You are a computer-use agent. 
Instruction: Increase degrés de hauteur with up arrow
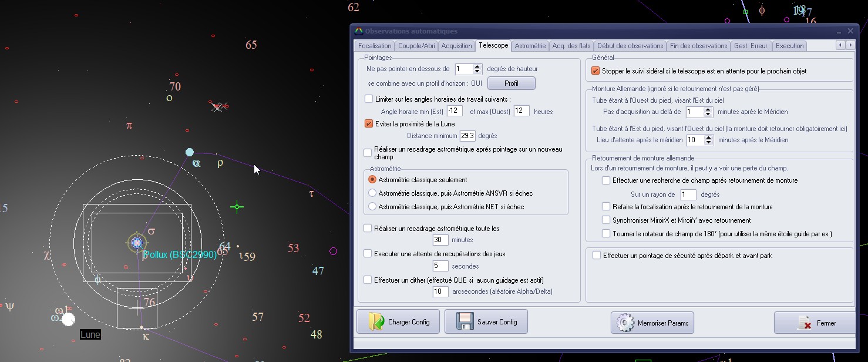pyautogui.click(x=477, y=66)
